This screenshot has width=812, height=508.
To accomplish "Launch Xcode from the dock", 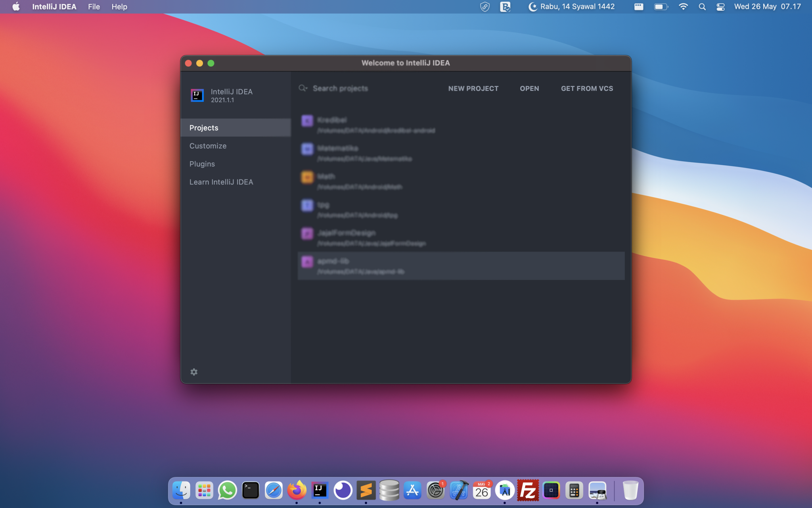I will coord(459,491).
